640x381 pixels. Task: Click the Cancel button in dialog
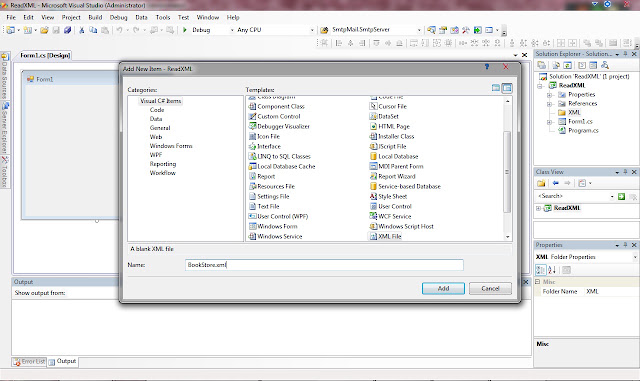[490, 288]
